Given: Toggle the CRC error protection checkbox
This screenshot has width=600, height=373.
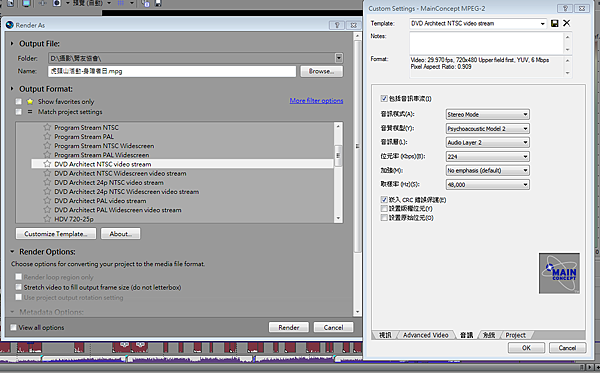Looking at the screenshot, I should (x=384, y=199).
